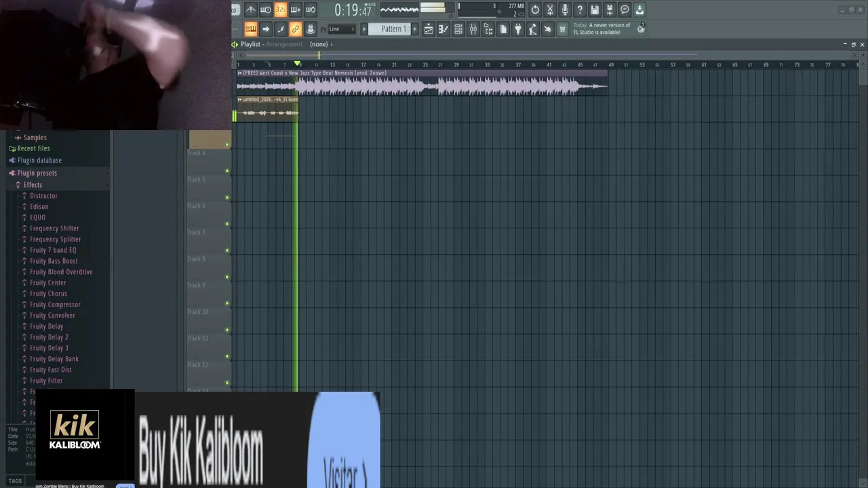Viewport: 868px width, 488px height.
Task: Click the 0:19:47 time display
Action: [x=353, y=10]
